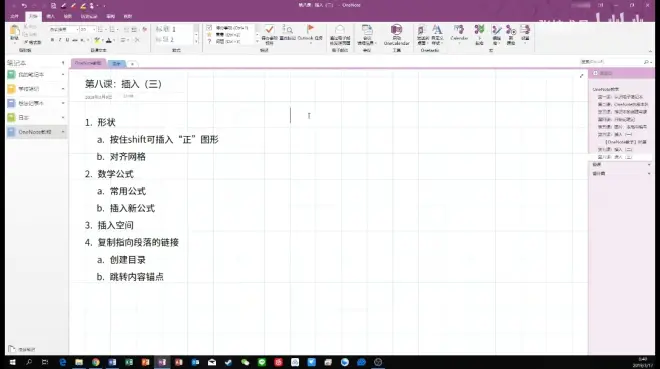The height and width of the screenshot is (369, 660).
Task: Open the font size dropdown
Action: [88, 29]
